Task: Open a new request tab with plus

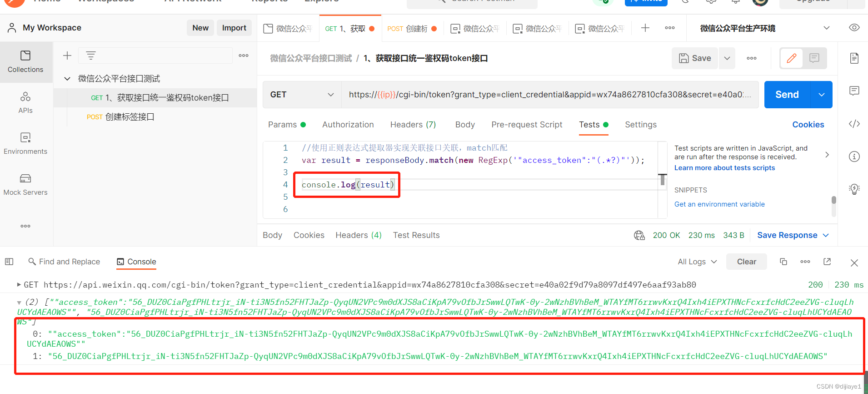Action: pyautogui.click(x=645, y=28)
